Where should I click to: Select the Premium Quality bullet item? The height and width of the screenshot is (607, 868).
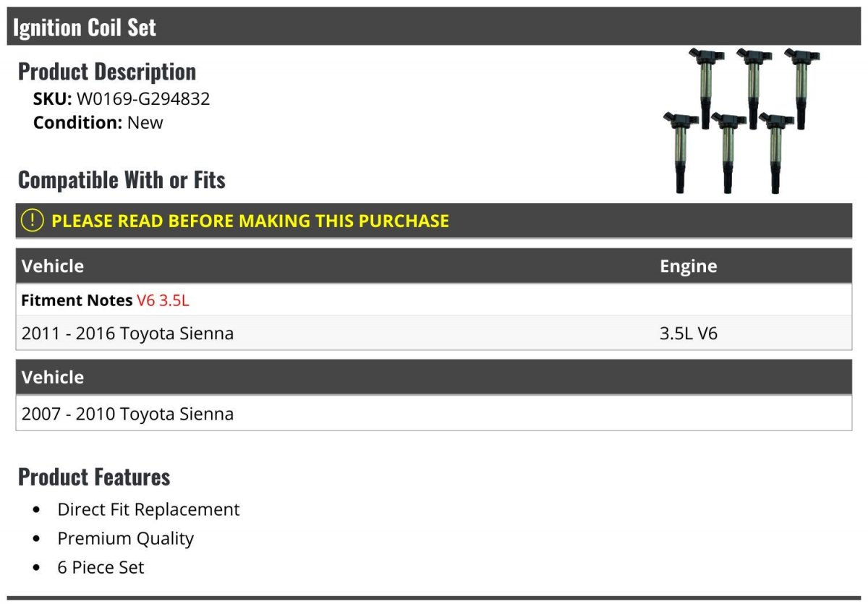point(126,538)
